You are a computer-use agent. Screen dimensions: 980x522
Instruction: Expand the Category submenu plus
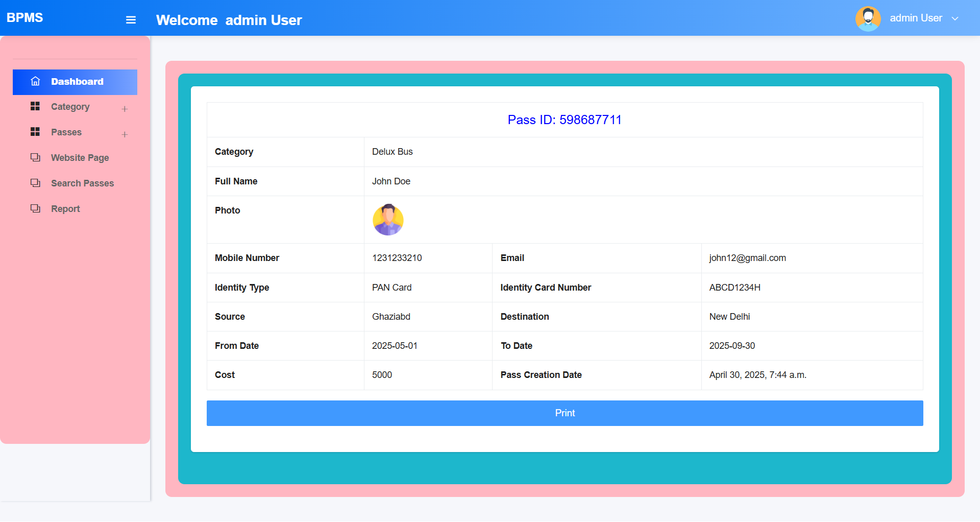125,109
